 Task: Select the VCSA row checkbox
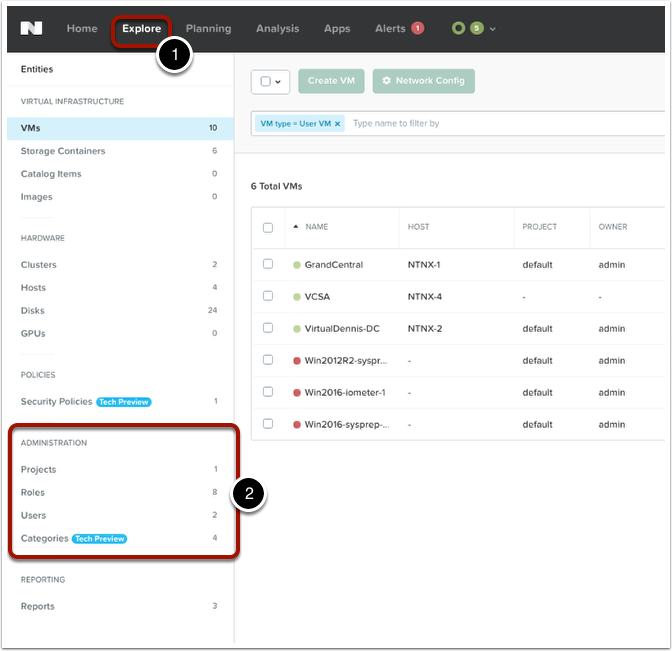[268, 296]
